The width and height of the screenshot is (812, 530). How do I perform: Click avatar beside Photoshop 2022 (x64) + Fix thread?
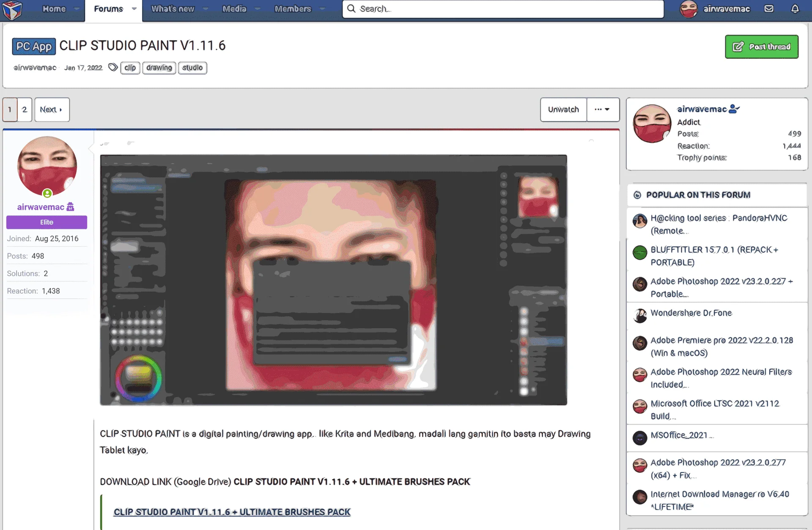639,465
